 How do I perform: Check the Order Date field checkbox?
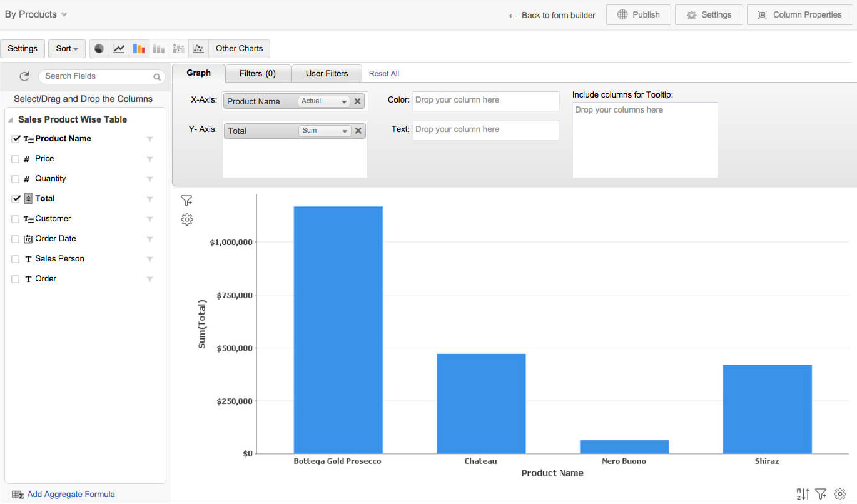coord(16,239)
